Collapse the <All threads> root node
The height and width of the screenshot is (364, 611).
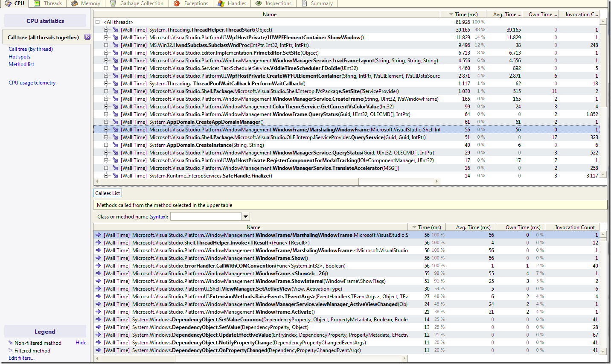point(98,22)
